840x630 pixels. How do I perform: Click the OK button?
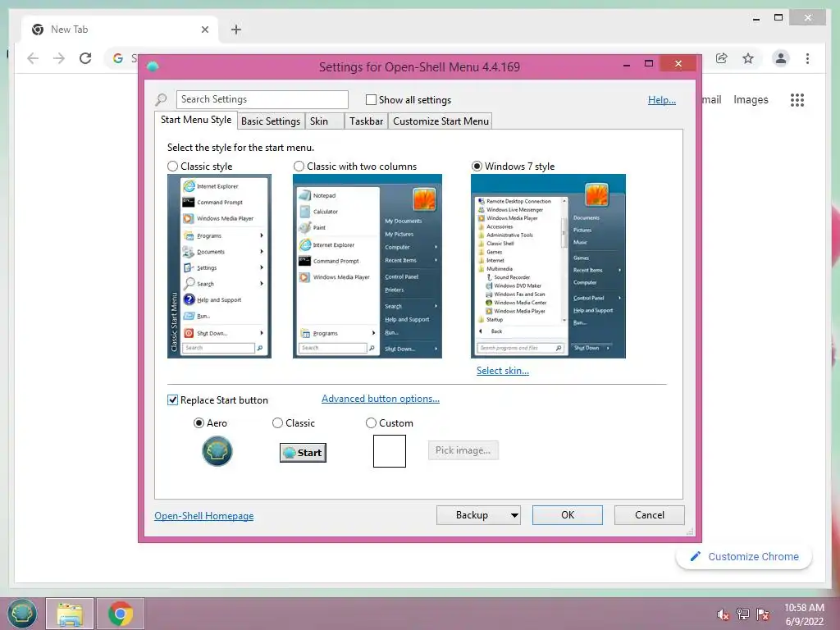[x=568, y=515]
